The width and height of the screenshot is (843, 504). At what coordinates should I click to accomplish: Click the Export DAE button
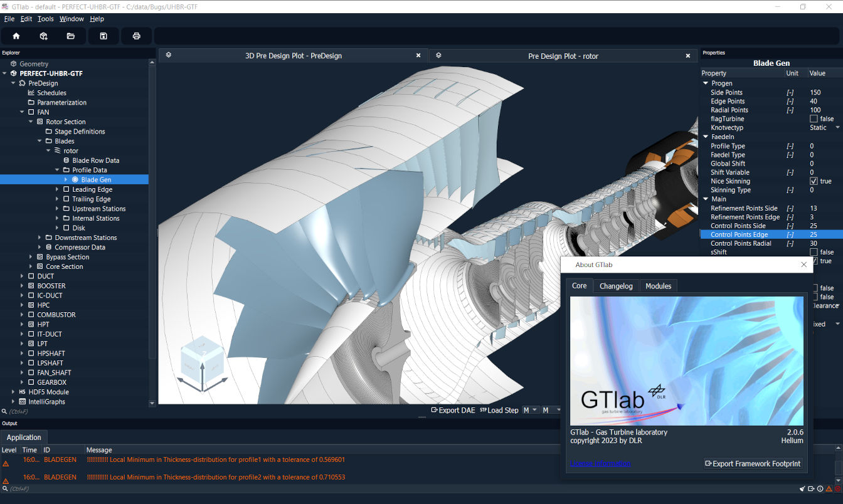pos(453,410)
